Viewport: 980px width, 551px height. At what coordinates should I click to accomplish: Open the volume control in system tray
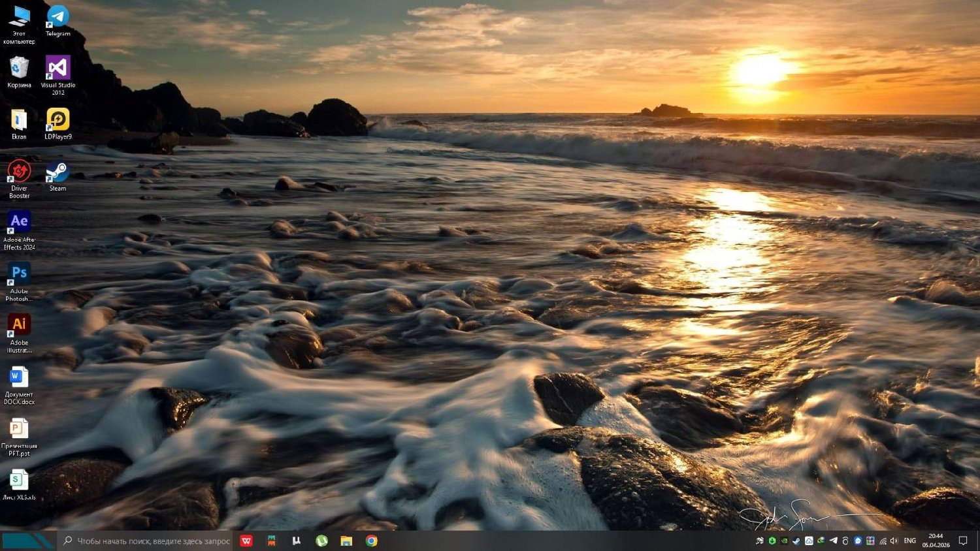click(x=894, y=541)
